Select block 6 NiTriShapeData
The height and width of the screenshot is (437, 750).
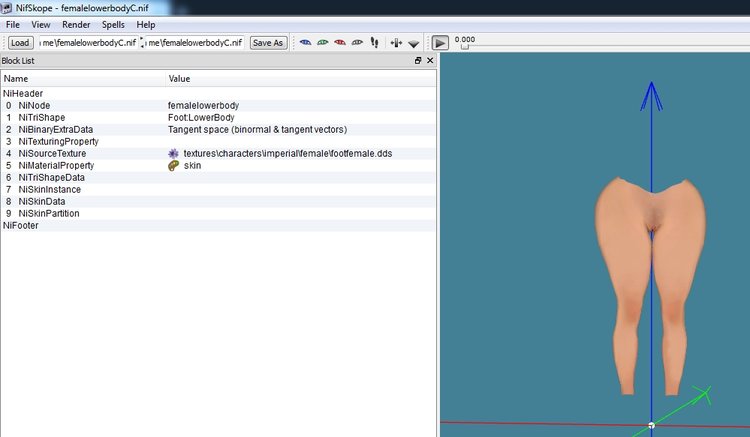click(x=218, y=177)
